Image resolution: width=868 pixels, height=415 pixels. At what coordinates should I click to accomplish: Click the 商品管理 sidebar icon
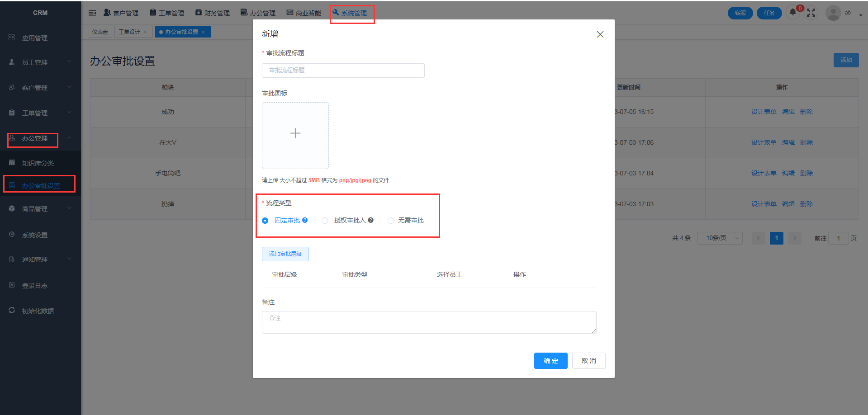coord(12,208)
